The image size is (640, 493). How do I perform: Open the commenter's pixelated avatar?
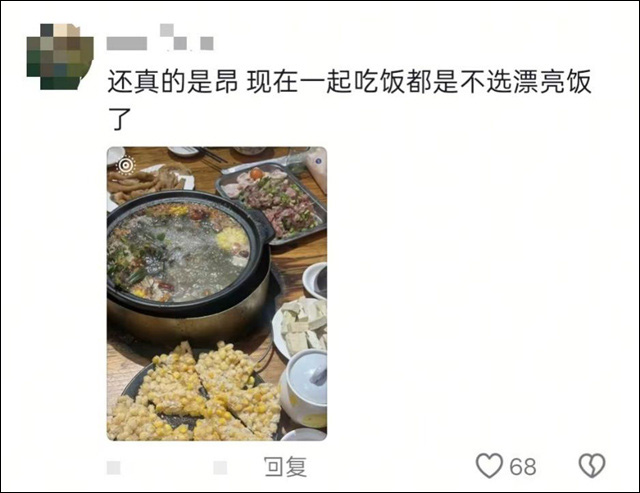60,56
